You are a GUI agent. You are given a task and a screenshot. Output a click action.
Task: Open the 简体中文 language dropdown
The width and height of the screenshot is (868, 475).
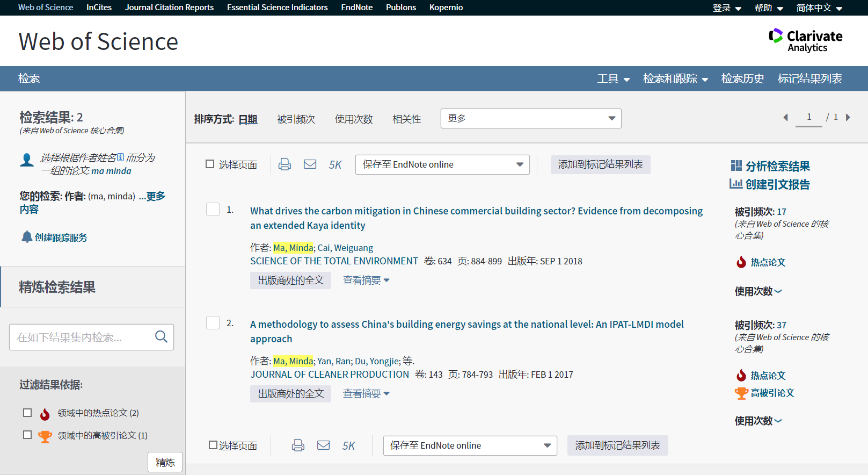(x=819, y=8)
